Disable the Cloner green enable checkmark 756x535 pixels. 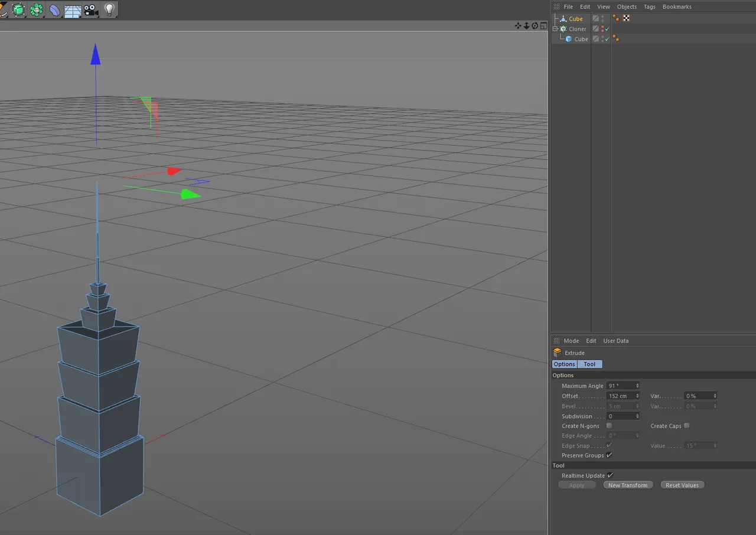coord(607,28)
